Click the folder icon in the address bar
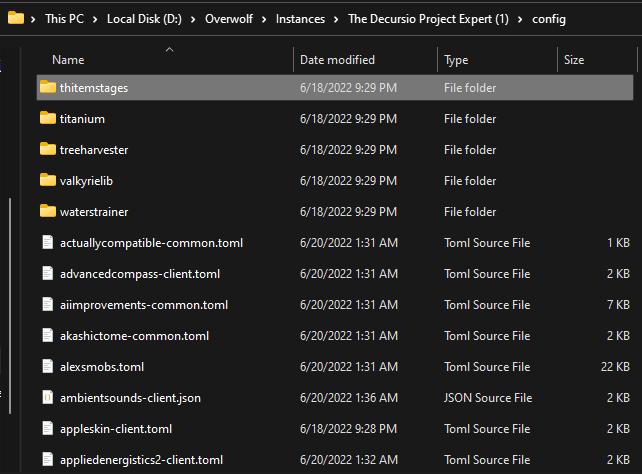Viewport: 642px width, 474px height. [x=16, y=18]
